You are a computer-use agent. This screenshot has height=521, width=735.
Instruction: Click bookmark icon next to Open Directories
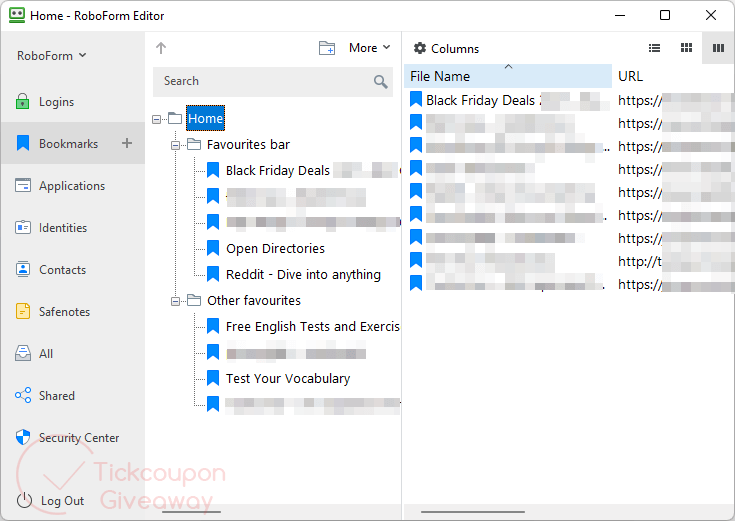(213, 248)
